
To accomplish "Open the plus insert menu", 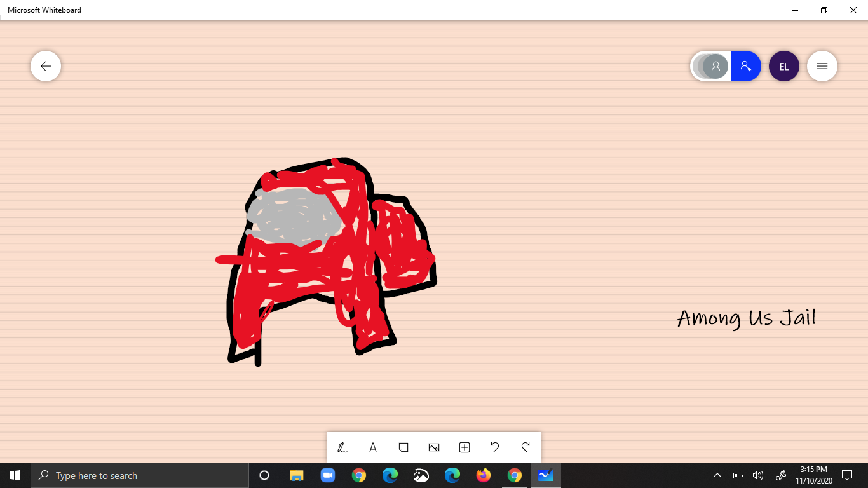I will pyautogui.click(x=465, y=447).
